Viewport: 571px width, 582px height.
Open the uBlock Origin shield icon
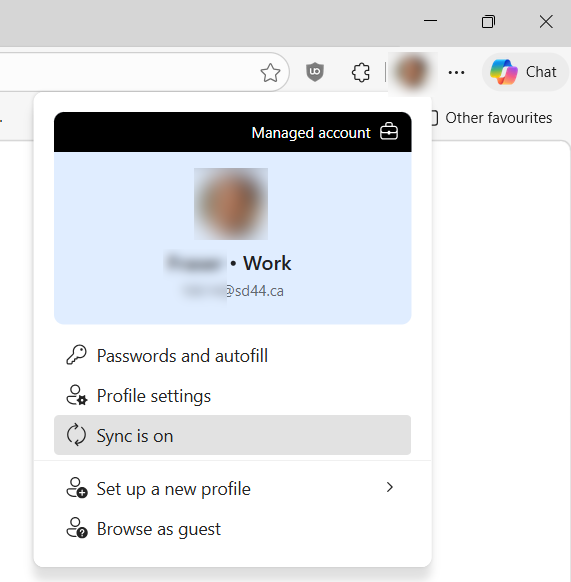click(315, 72)
